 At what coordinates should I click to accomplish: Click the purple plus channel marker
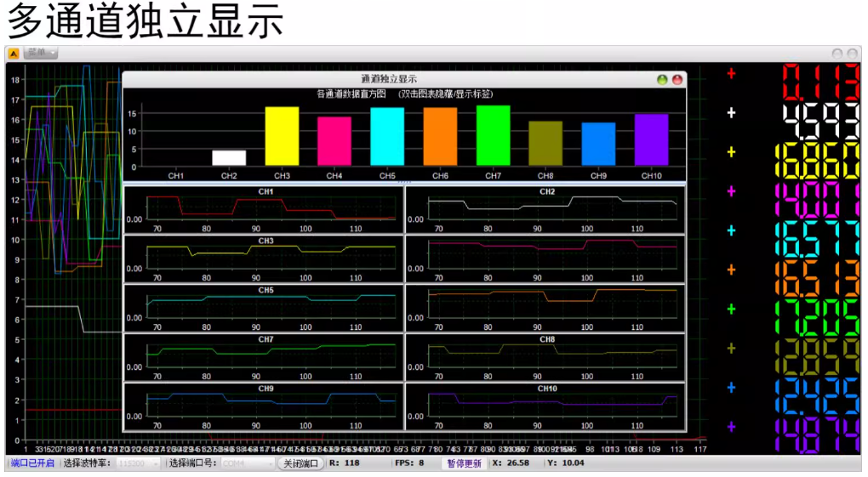tap(731, 427)
